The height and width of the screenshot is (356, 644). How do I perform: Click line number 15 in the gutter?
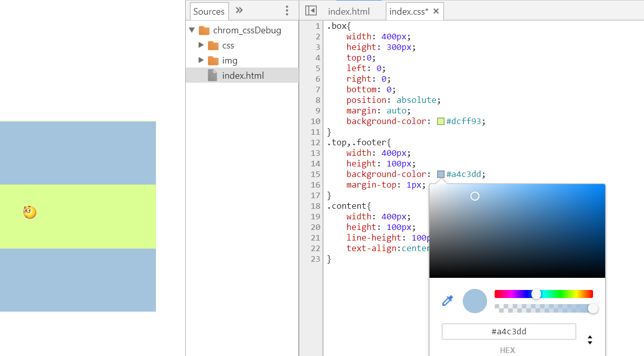point(315,174)
